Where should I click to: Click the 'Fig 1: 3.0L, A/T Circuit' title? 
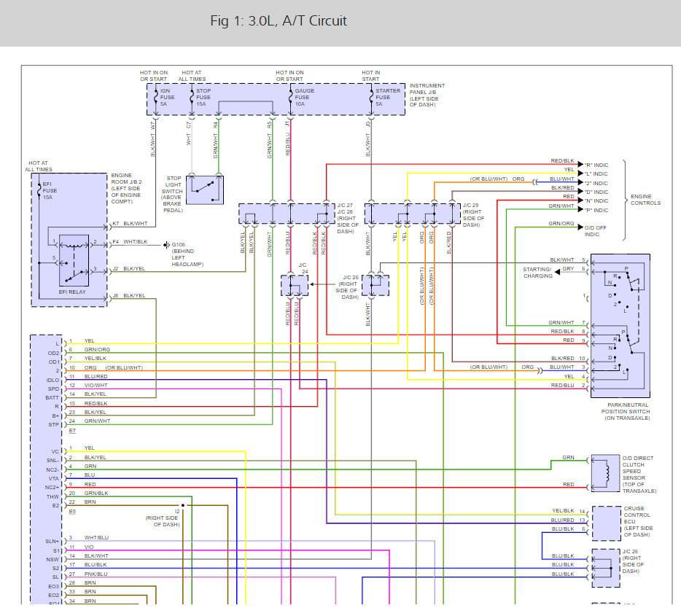pyautogui.click(x=279, y=21)
